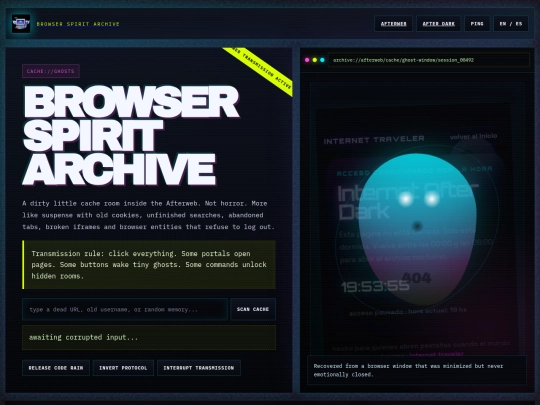The height and width of the screenshot is (405, 540).
Task: Click the archive://afterweb address bar
Action: coord(428,60)
